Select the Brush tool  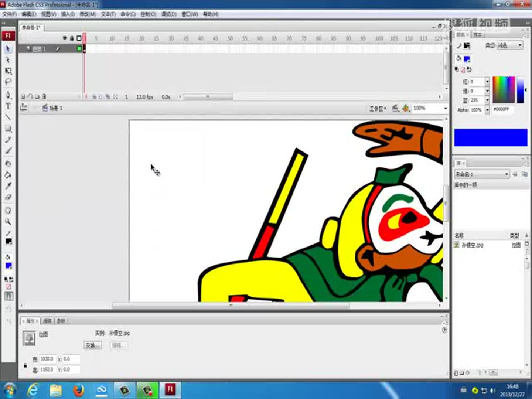coord(8,151)
